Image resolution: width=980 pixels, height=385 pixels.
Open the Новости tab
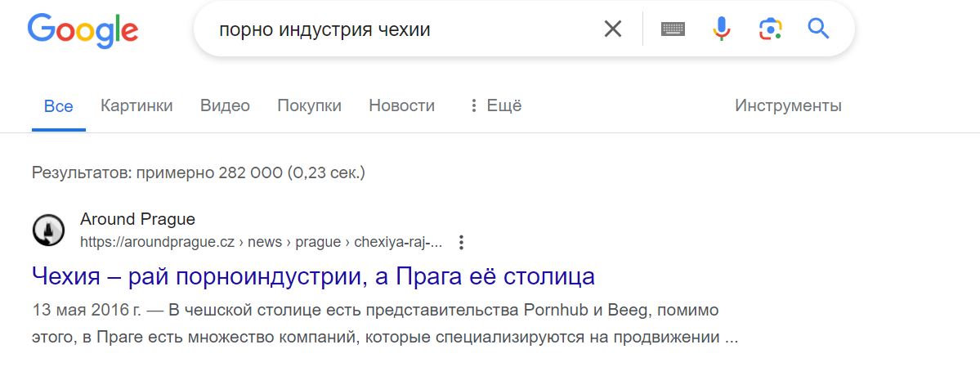click(402, 105)
